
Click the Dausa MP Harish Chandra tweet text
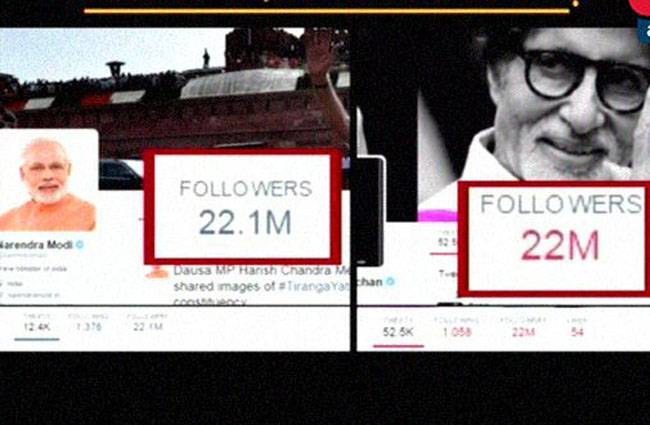262,286
